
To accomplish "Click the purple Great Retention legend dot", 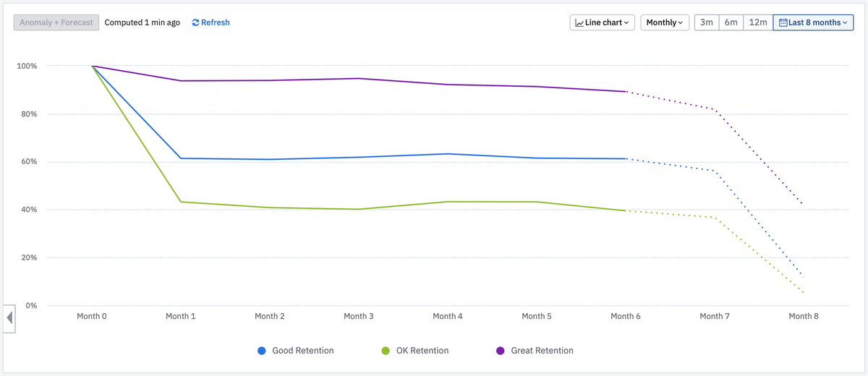I will tap(500, 351).
